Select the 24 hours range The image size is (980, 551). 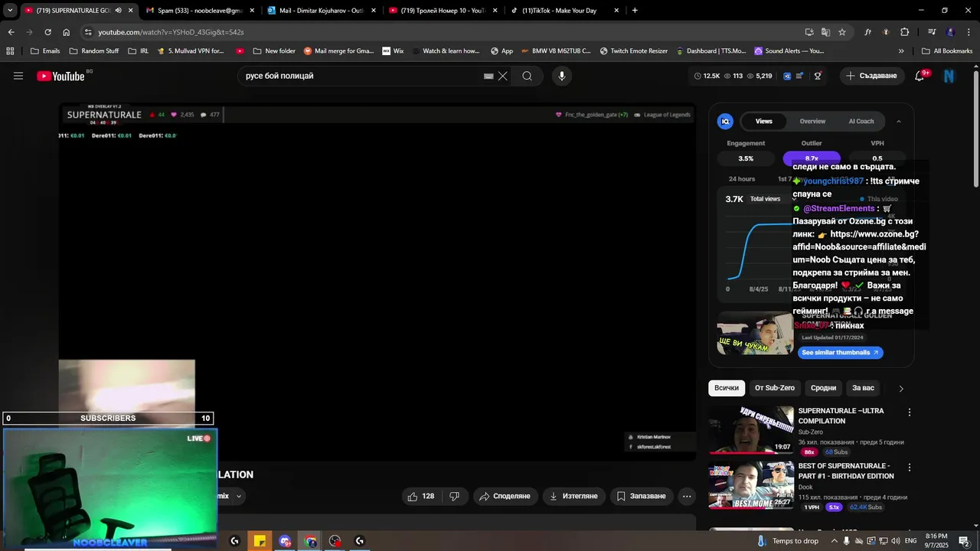pos(741,179)
